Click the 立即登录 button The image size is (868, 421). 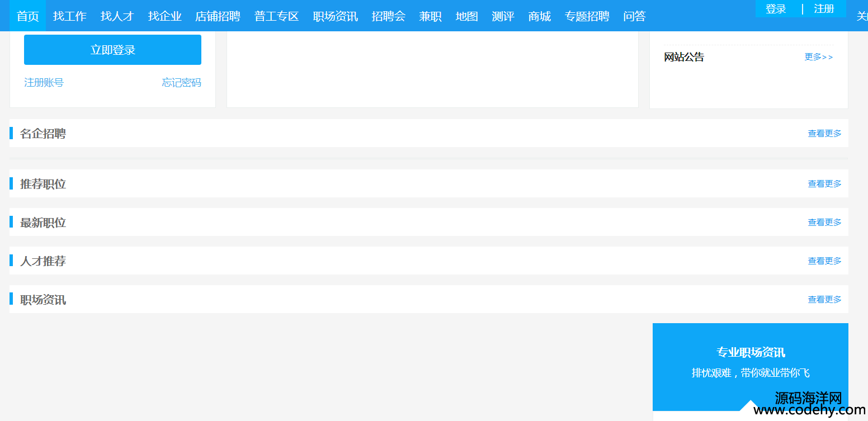click(112, 50)
